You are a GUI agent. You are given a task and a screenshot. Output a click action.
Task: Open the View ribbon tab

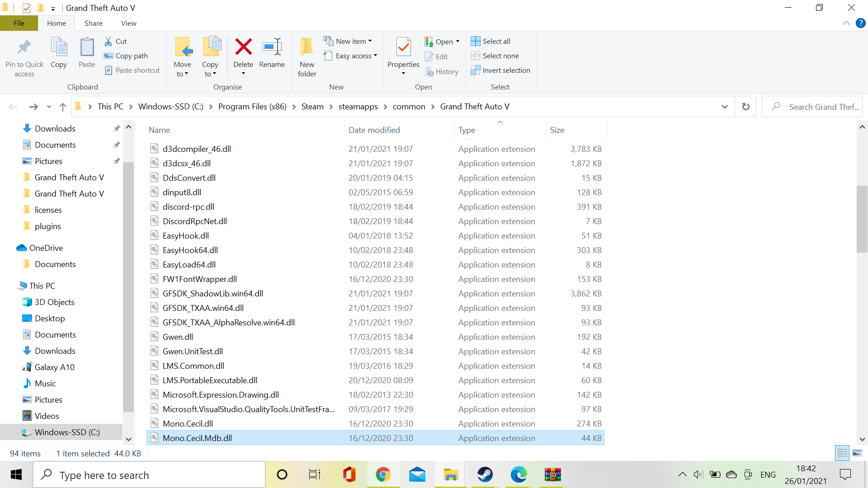128,23
